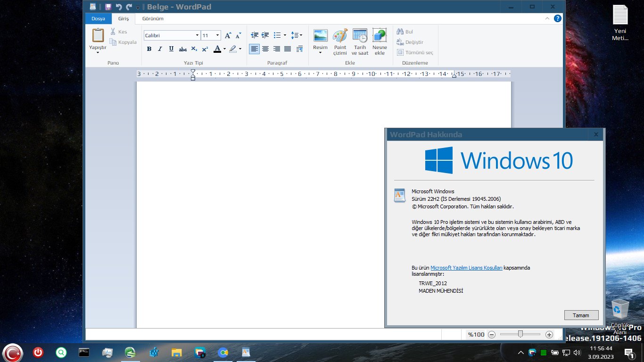Open Customize Quick Access Toolbar arrow
The height and width of the screenshot is (362, 644).
(x=138, y=8)
